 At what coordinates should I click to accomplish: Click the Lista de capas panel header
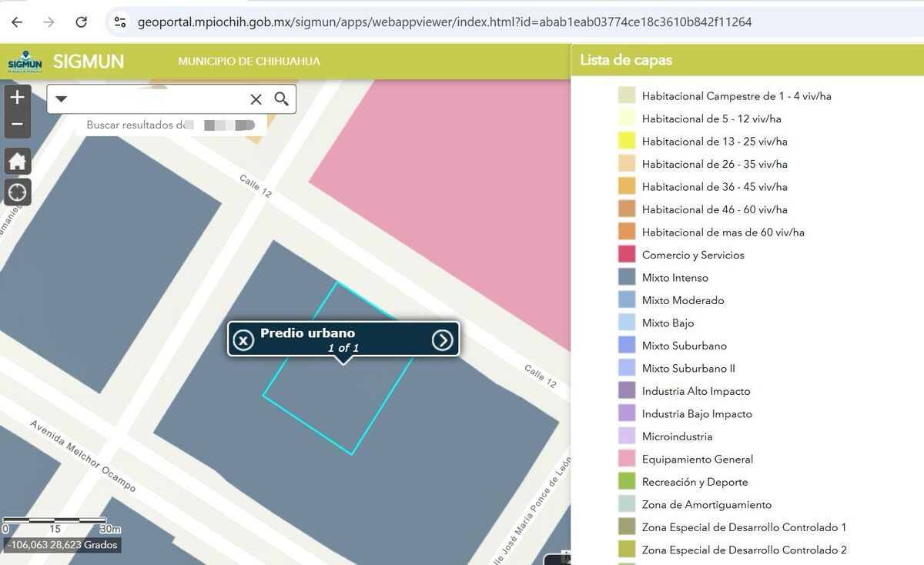pos(626,60)
